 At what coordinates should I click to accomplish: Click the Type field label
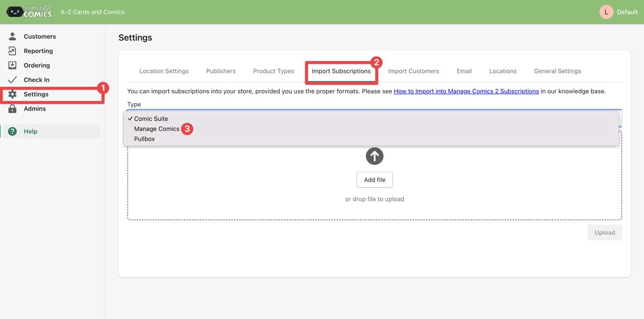point(134,105)
